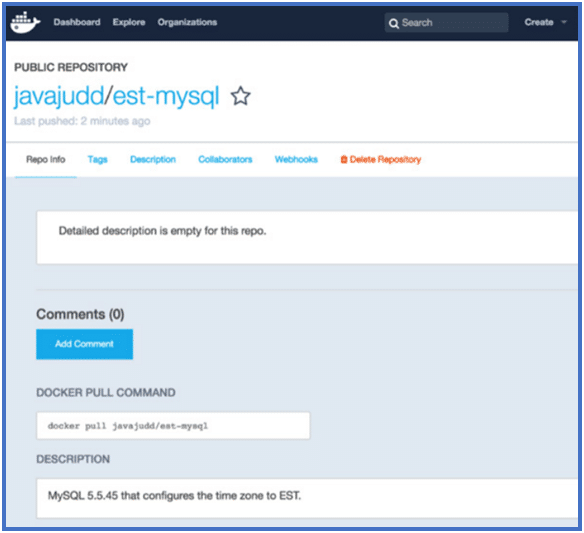Switch to the Description tab
The height and width of the screenshot is (533, 584).
pyautogui.click(x=153, y=159)
